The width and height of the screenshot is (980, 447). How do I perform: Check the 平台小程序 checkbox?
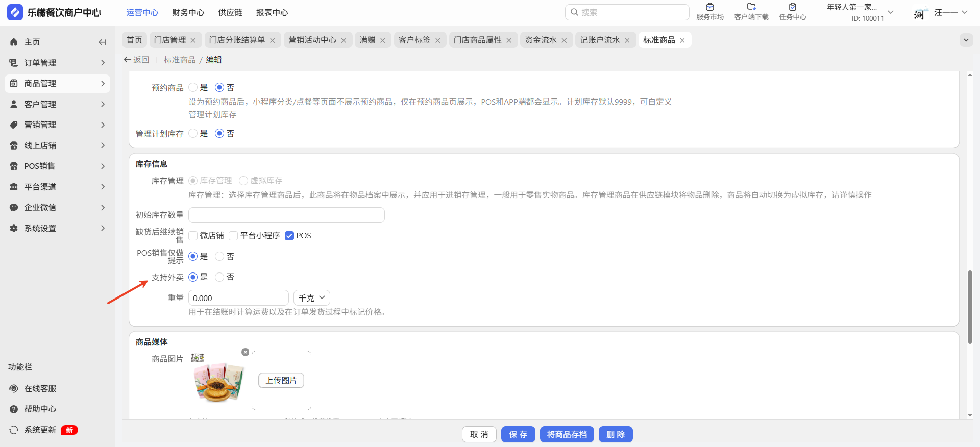point(233,235)
